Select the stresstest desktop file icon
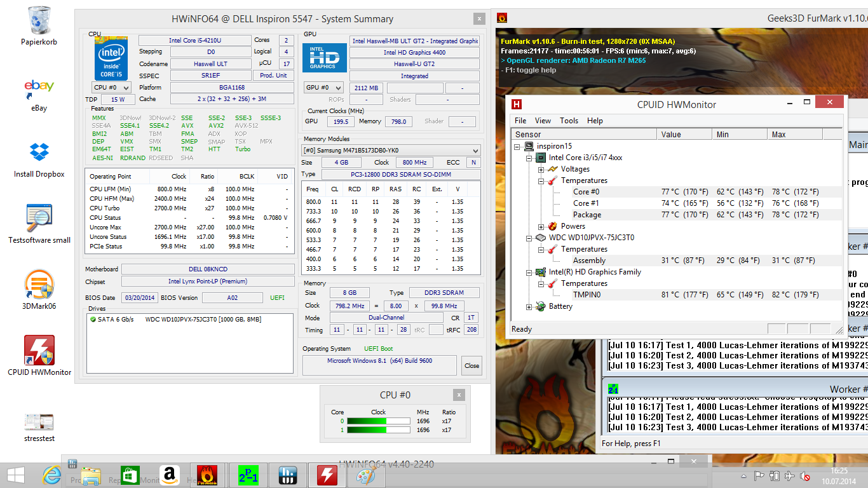The width and height of the screenshot is (868, 488). coord(39,426)
